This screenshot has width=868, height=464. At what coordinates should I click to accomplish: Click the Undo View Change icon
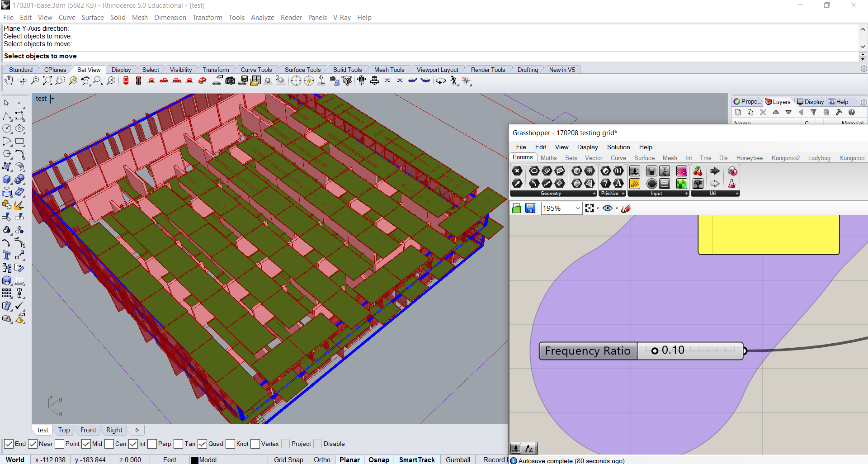(85, 81)
